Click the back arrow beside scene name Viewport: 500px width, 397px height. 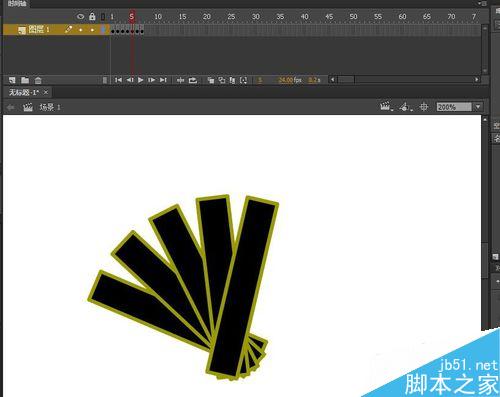tap(11, 107)
